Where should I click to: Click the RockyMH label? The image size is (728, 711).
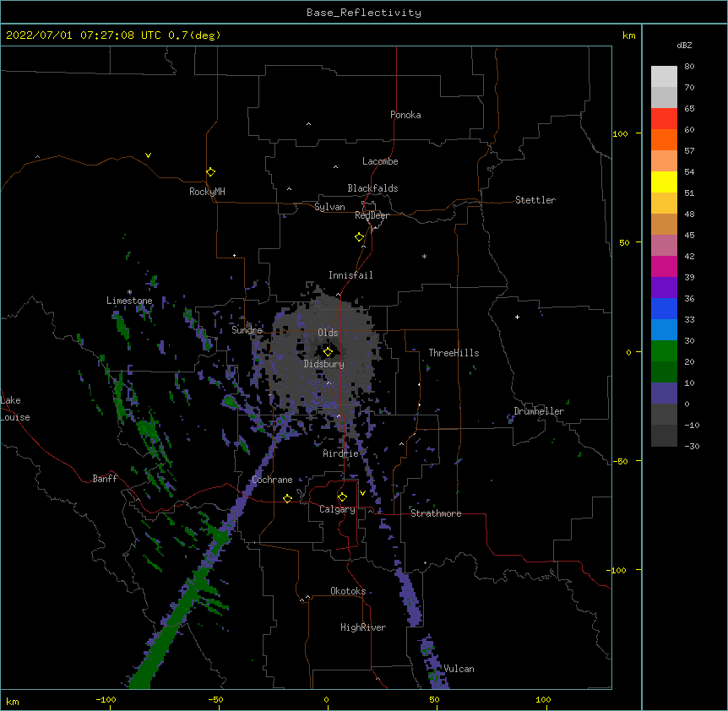[207, 192]
